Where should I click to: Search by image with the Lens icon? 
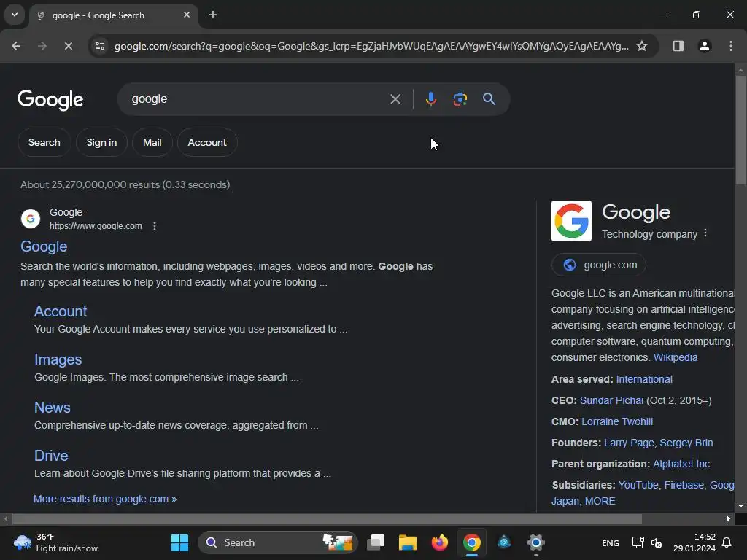click(x=460, y=99)
